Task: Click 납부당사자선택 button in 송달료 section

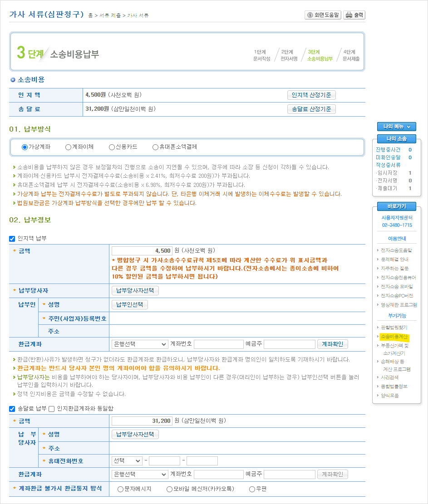Action: click(135, 434)
